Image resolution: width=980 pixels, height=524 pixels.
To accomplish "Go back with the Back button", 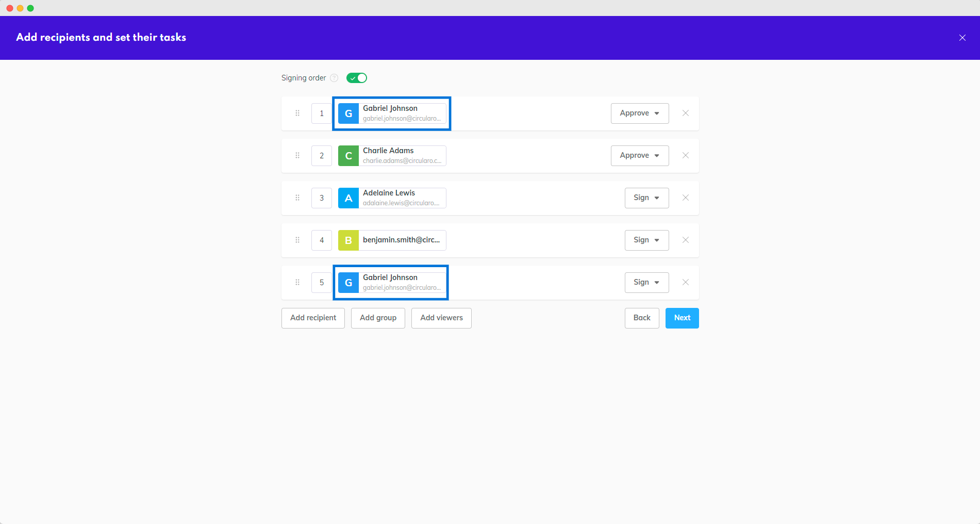I will point(642,318).
